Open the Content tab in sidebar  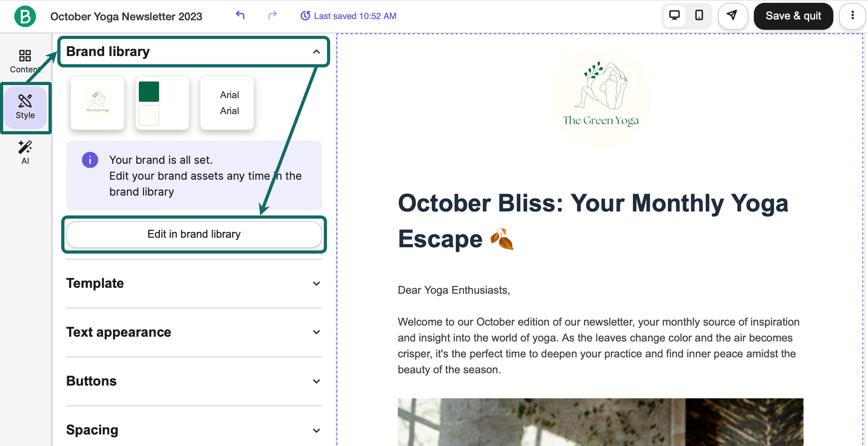click(x=25, y=61)
